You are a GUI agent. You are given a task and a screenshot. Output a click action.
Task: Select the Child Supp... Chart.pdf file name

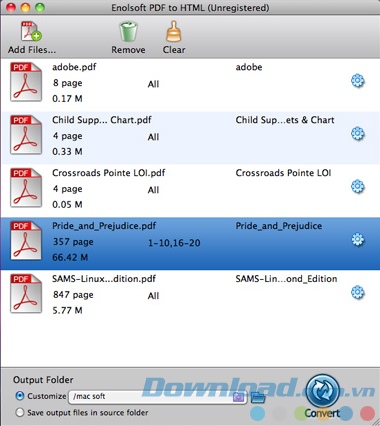click(102, 120)
